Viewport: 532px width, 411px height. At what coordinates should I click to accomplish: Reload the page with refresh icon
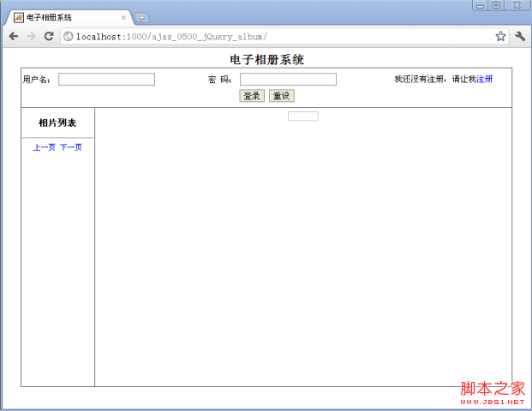tap(49, 36)
